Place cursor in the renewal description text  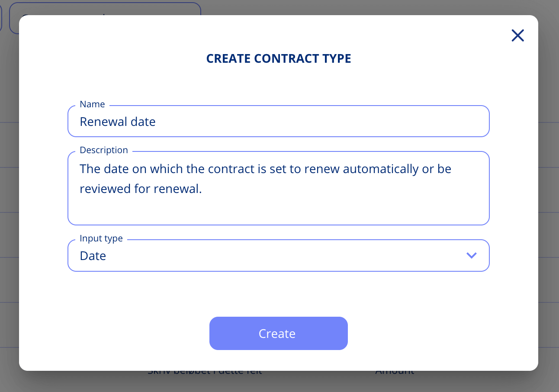(x=265, y=178)
